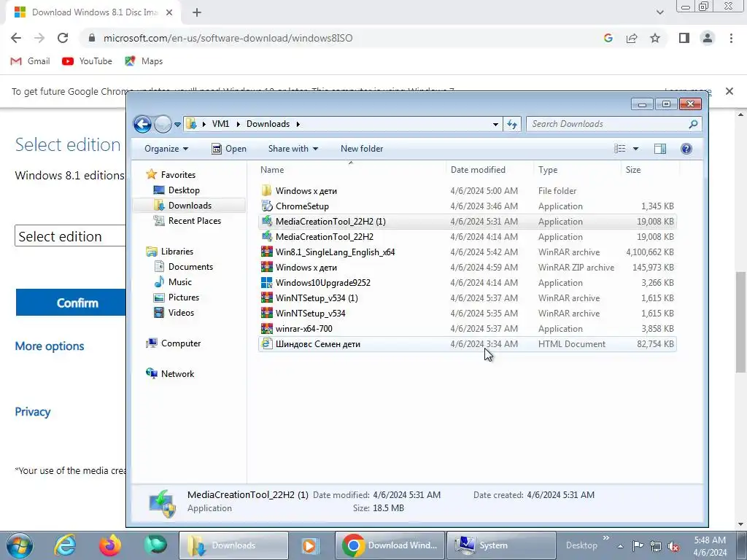
Task: Dismiss the Chrome update notification bar
Action: [x=729, y=91]
